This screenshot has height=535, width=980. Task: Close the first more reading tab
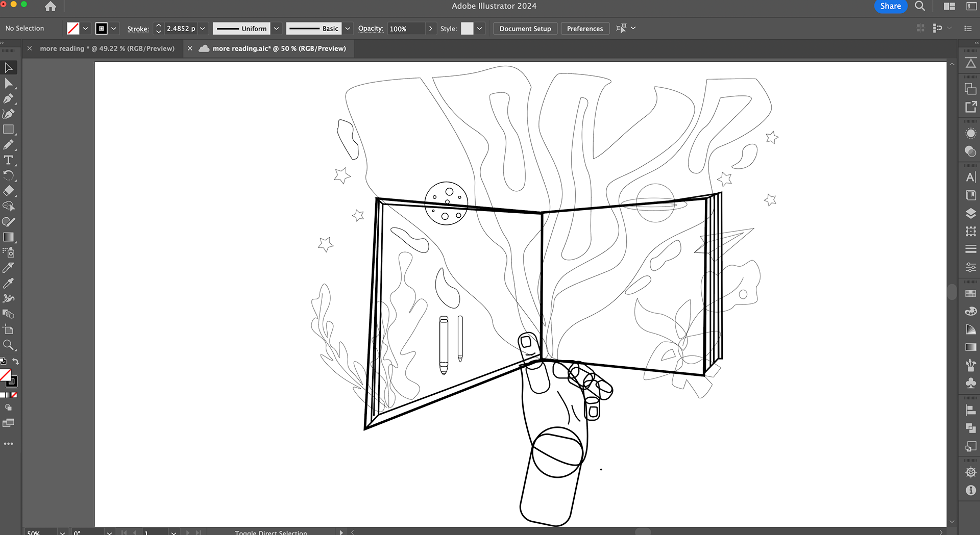(30, 48)
